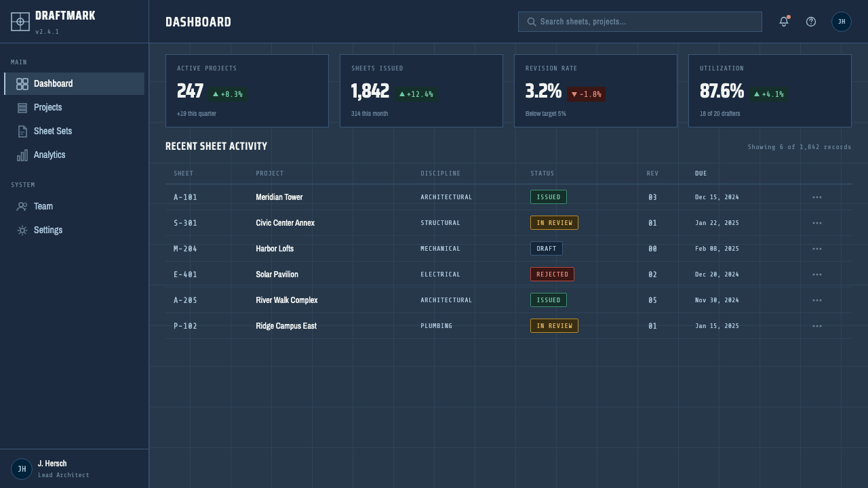Open the Projects menu item
This screenshot has width=868, height=488.
click(75, 108)
